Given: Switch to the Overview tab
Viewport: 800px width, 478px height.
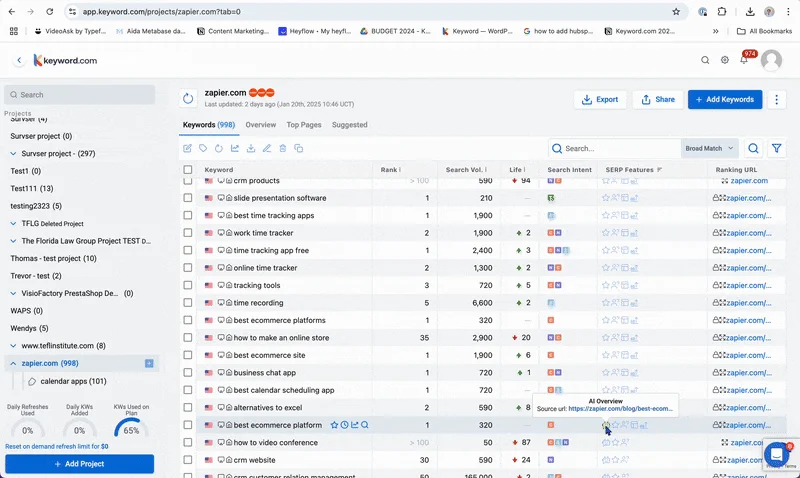Looking at the screenshot, I should coord(261,125).
